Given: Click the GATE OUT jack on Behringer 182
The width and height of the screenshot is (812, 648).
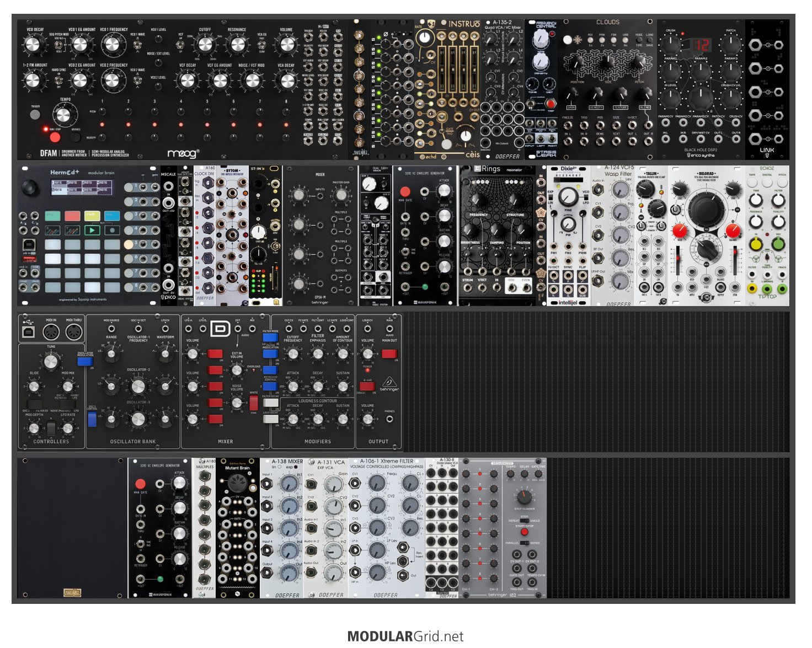Looking at the screenshot, I should (x=517, y=568).
